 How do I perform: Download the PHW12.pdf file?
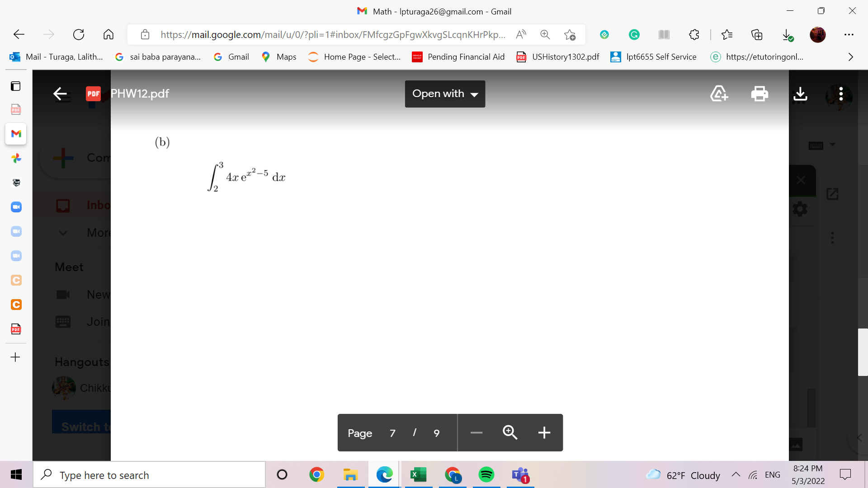pyautogui.click(x=800, y=94)
